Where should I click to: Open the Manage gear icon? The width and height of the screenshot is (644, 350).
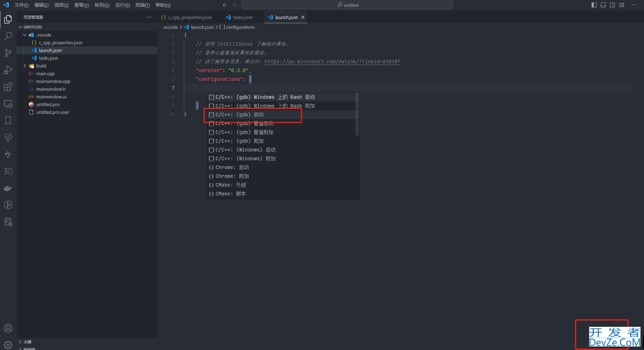pyautogui.click(x=8, y=345)
